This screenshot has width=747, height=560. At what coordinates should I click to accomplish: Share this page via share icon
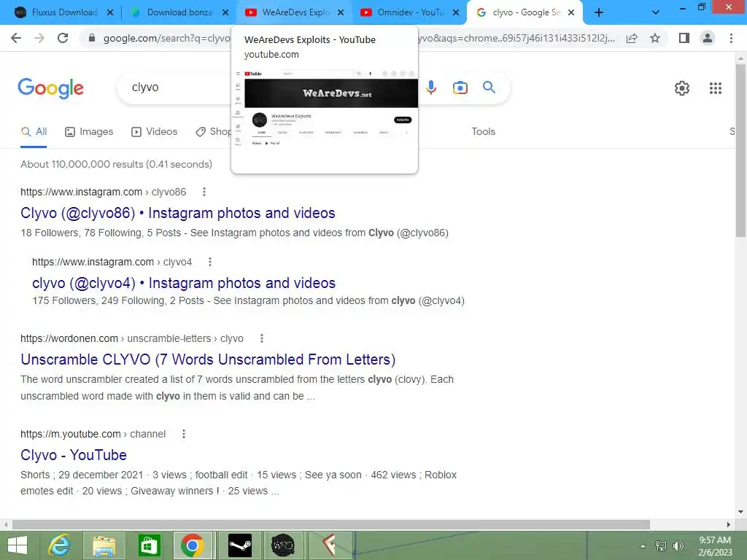coord(632,38)
